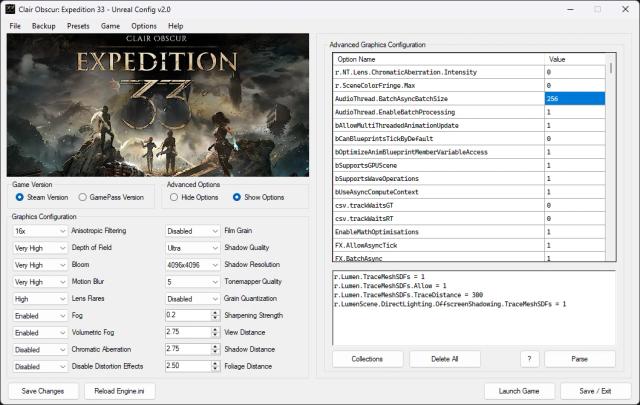The image size is (640, 405).
Task: Click the app icon in the title bar
Action: point(10,9)
